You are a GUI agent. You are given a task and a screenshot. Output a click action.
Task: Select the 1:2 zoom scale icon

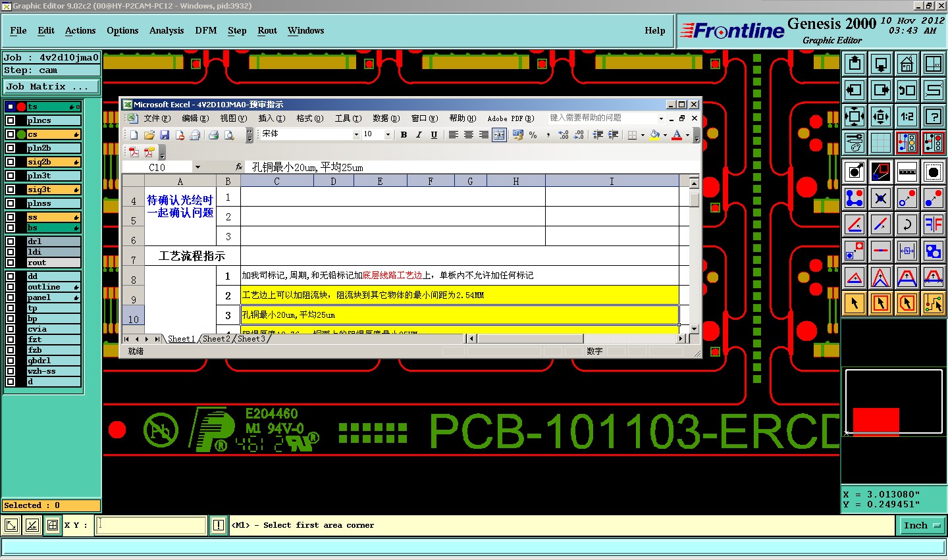[907, 116]
